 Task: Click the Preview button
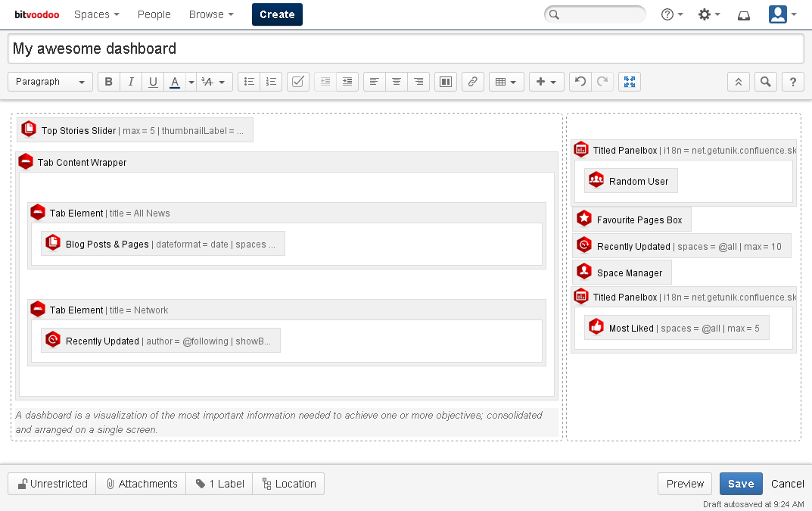click(685, 484)
